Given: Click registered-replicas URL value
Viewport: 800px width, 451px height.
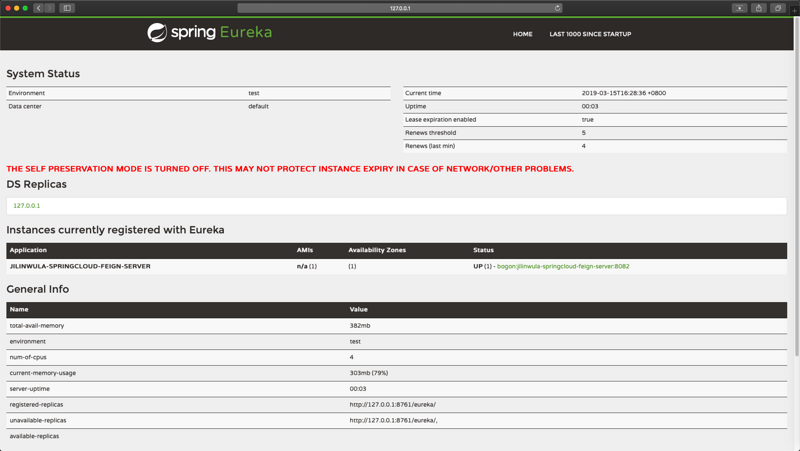Looking at the screenshot, I should [x=392, y=405].
